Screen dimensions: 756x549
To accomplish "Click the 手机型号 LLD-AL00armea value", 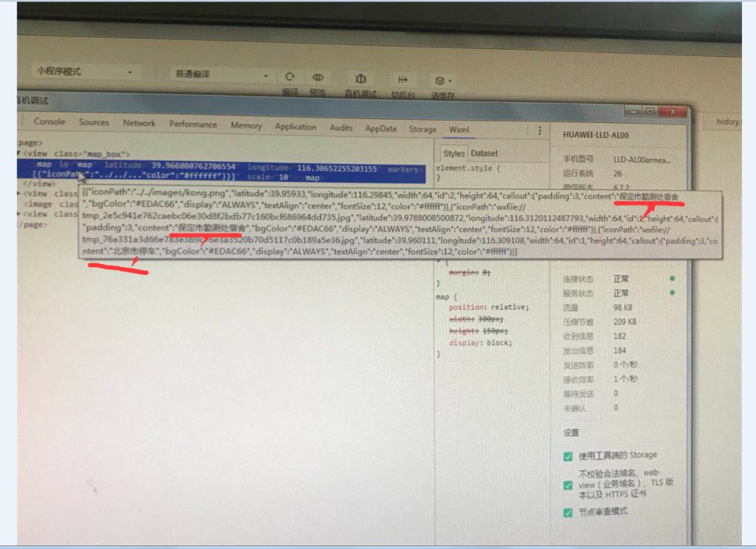I will pos(641,160).
